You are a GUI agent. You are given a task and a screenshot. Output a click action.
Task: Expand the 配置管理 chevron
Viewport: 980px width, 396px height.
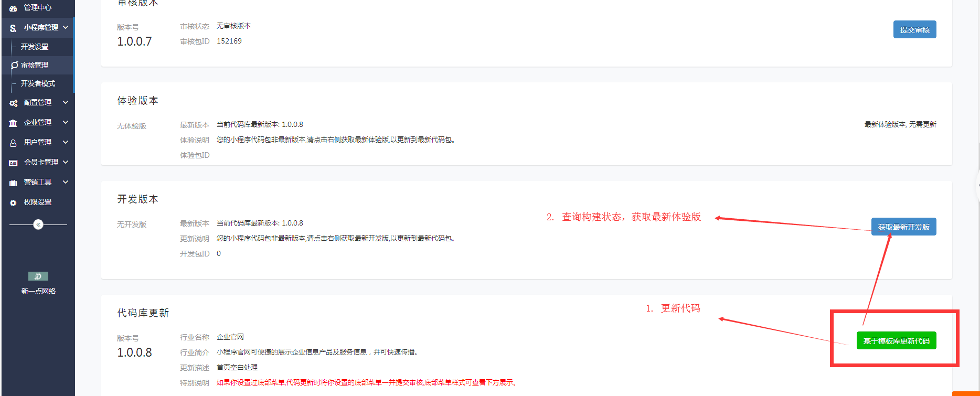tap(66, 102)
